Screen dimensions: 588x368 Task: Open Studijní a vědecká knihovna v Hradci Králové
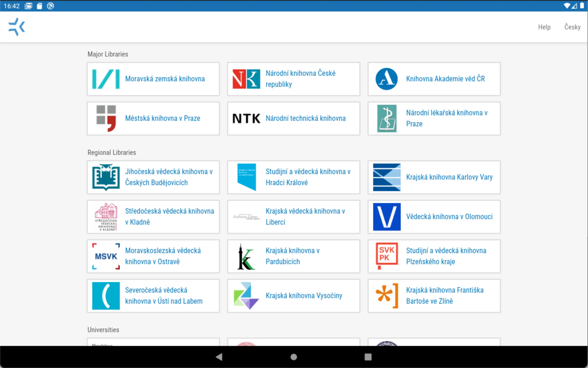click(308, 177)
